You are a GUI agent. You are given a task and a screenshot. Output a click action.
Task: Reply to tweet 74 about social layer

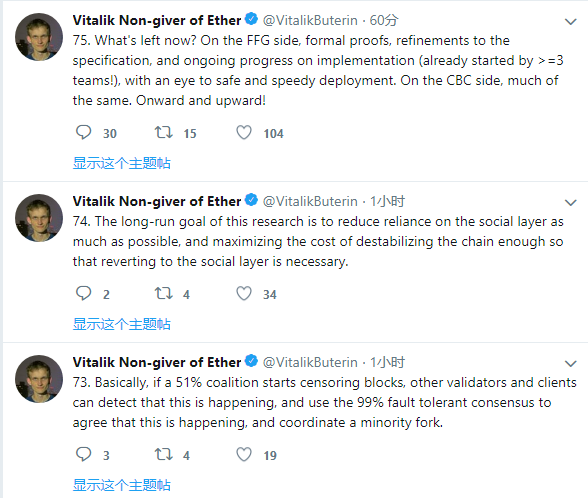[83, 293]
